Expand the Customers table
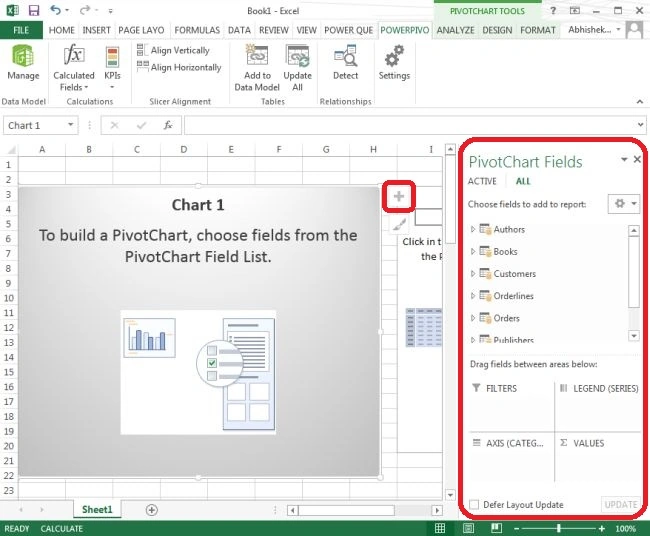650x536 pixels. point(473,274)
